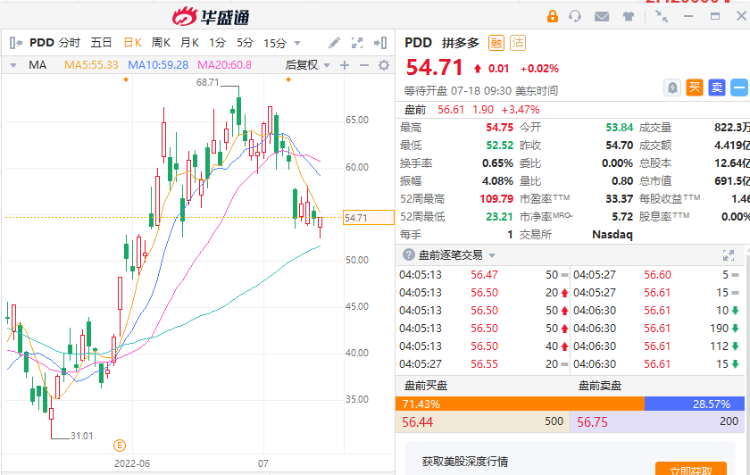
Task: Zoom in chart with plus icon
Action: tap(343, 65)
